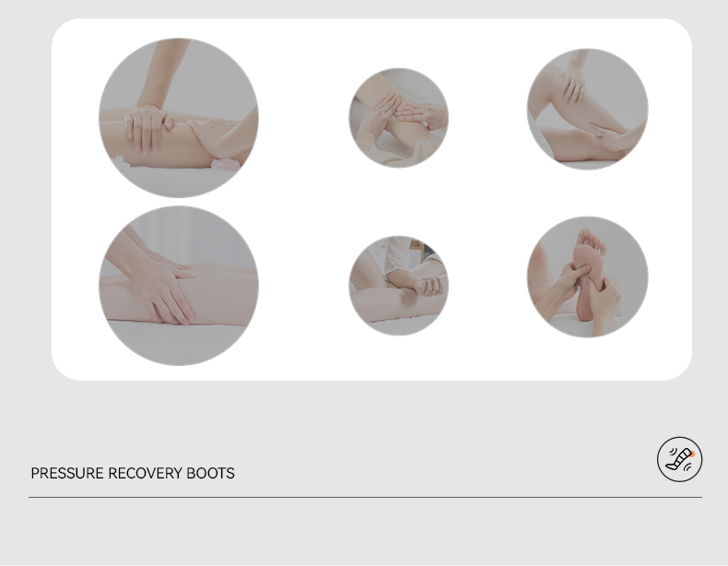
Task: Open the two-hands calf kneading small thumbnail
Action: (x=398, y=118)
